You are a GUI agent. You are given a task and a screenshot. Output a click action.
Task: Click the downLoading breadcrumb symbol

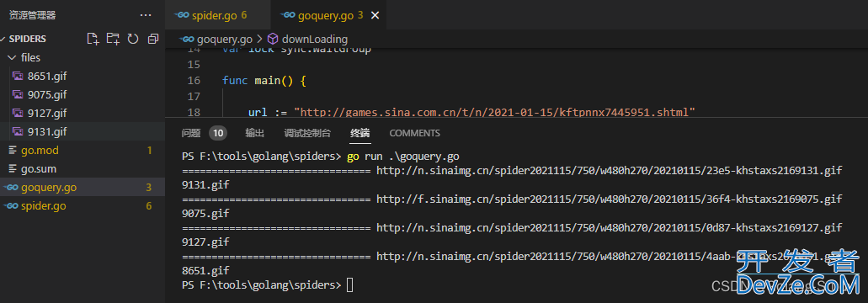click(x=314, y=39)
